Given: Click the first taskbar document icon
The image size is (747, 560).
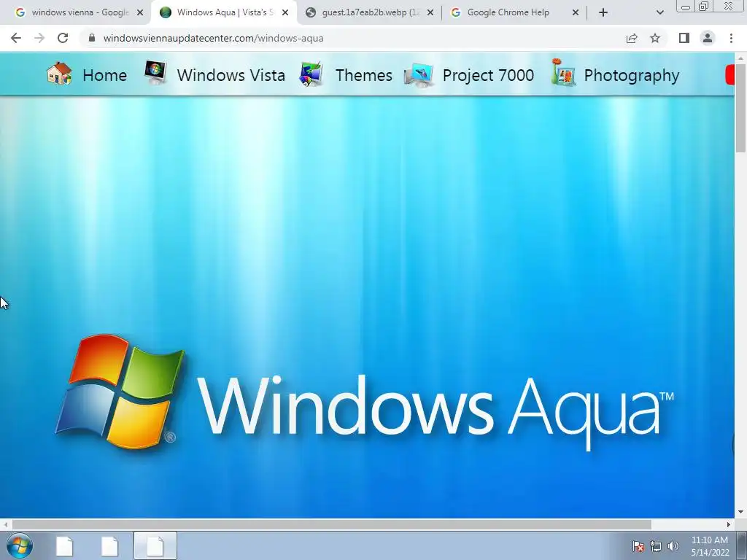Looking at the screenshot, I should click(x=65, y=546).
